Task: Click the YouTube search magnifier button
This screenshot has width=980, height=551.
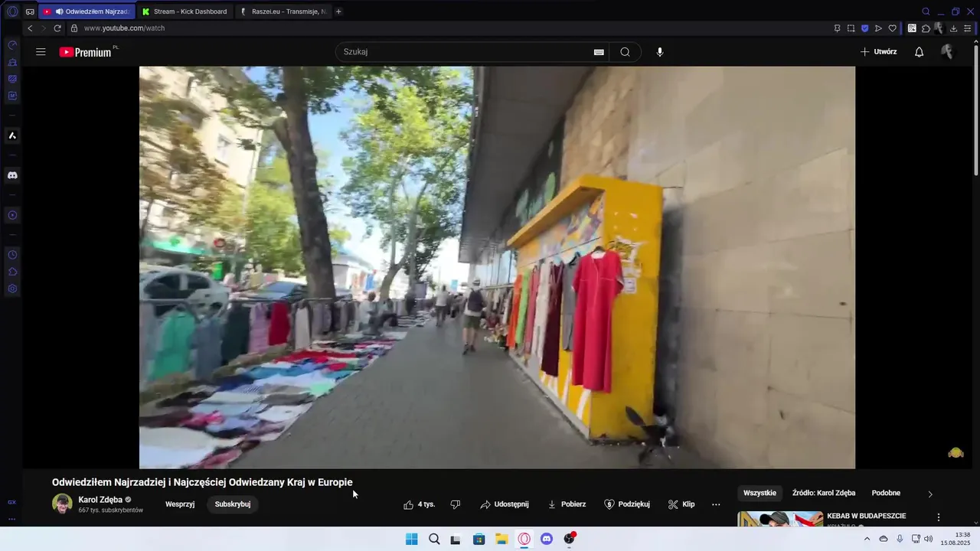Action: (x=625, y=52)
